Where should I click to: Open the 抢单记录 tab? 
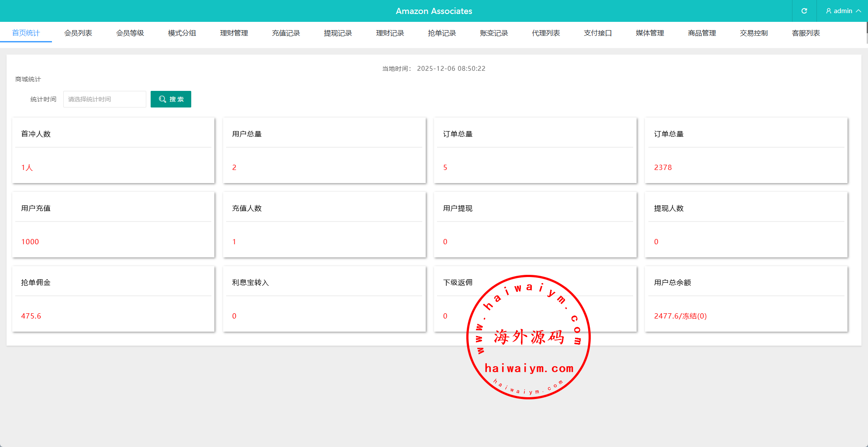click(x=442, y=33)
